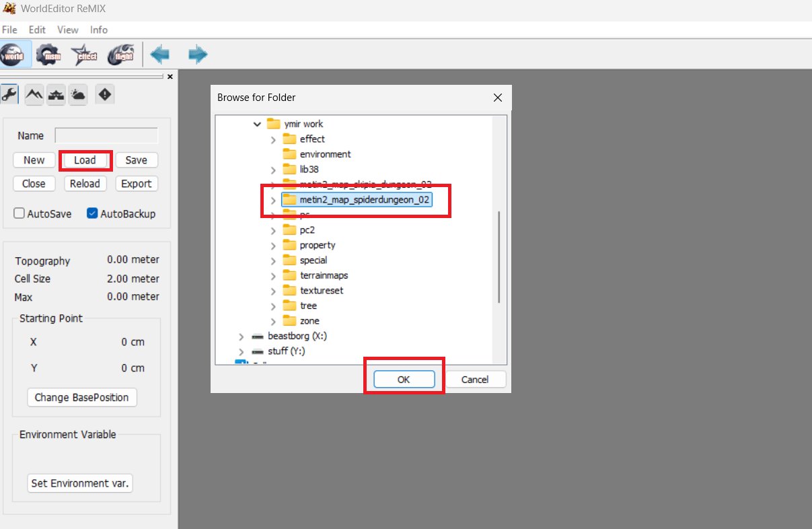The image size is (812, 529).
Task: Open the weather cloud environment icon
Action: (x=78, y=95)
